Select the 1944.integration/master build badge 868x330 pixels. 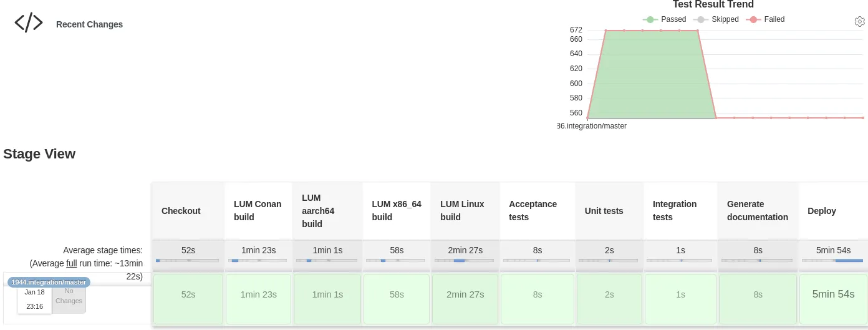49,282
